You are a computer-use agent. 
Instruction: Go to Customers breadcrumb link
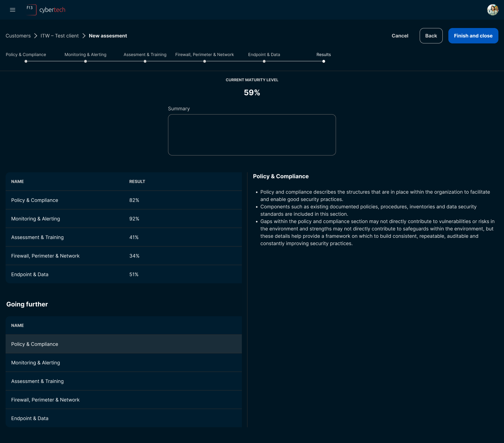click(18, 36)
